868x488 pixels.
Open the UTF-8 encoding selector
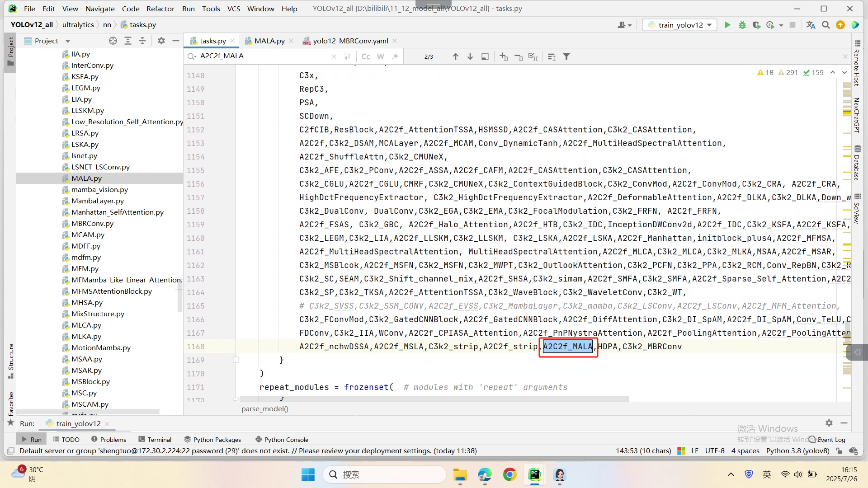(715, 451)
